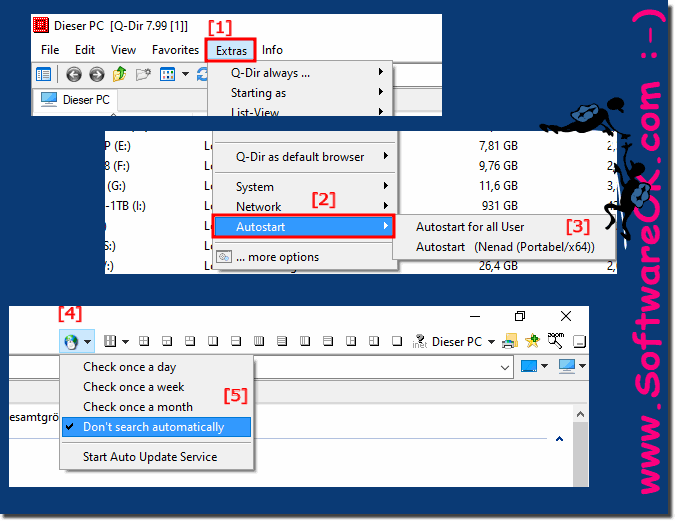
Task: Open the Network submenu
Action: point(305,207)
